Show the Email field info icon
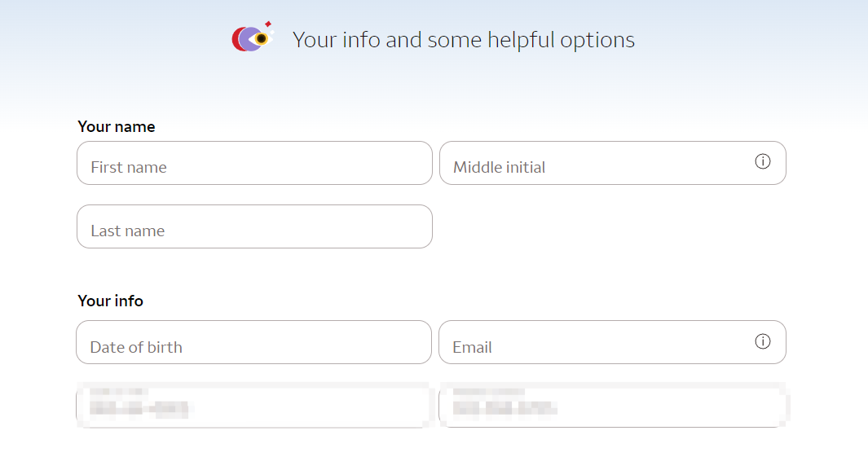 tap(762, 341)
